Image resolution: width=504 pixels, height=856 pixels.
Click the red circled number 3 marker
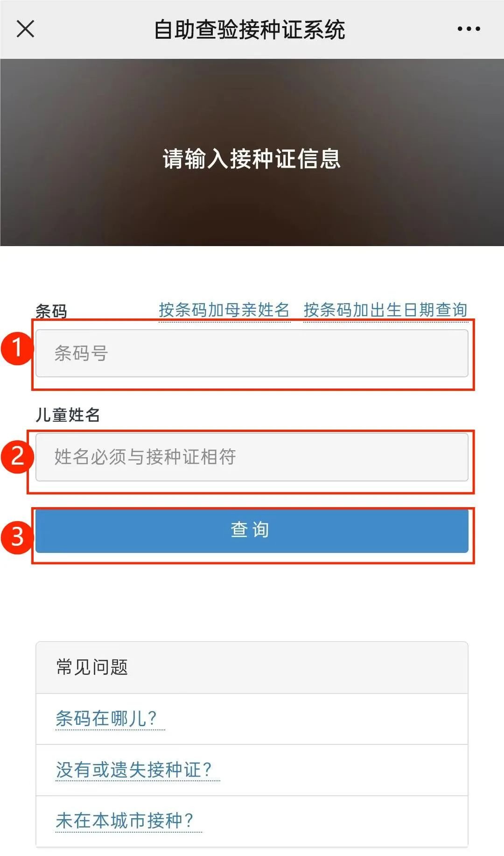[x=18, y=537]
